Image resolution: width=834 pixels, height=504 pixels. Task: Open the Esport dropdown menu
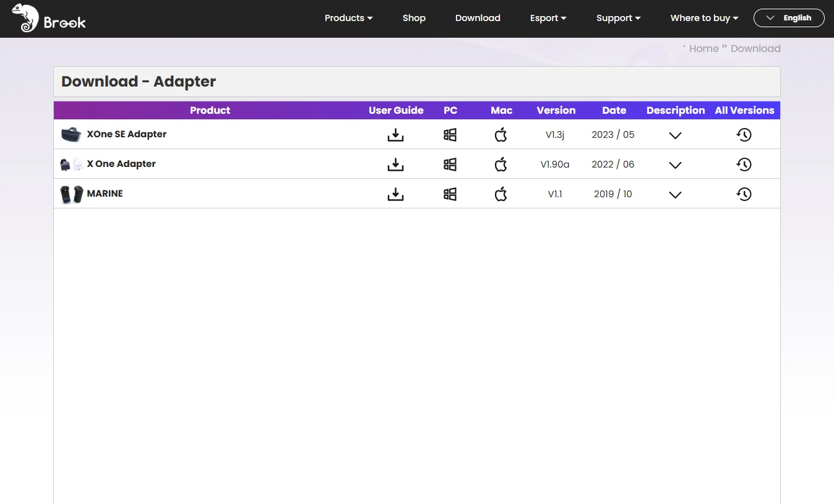click(548, 18)
